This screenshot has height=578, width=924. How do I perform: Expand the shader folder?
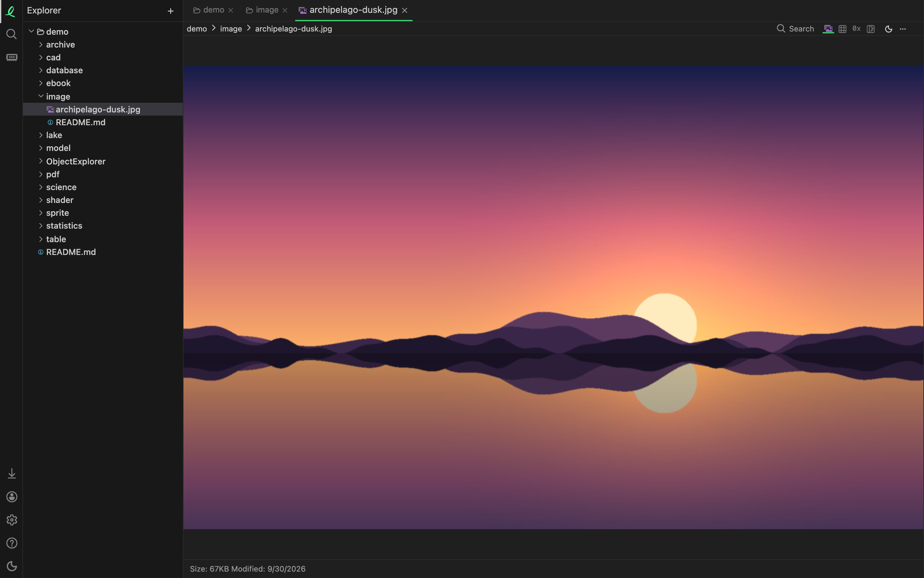point(40,200)
